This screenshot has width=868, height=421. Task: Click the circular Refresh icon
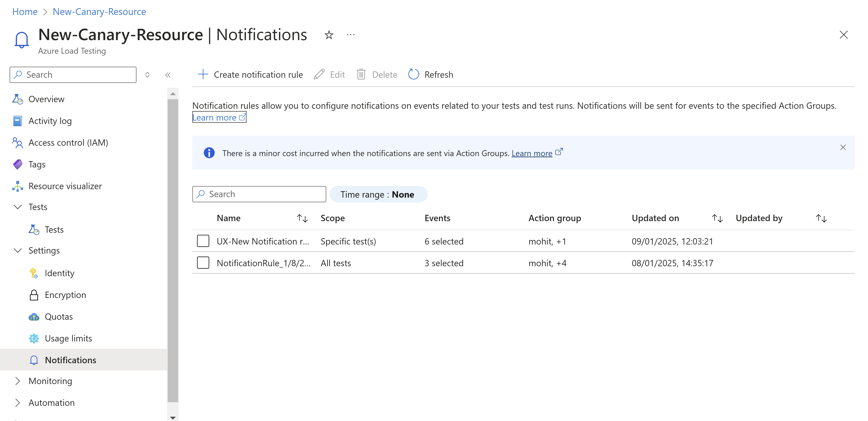[x=414, y=74]
